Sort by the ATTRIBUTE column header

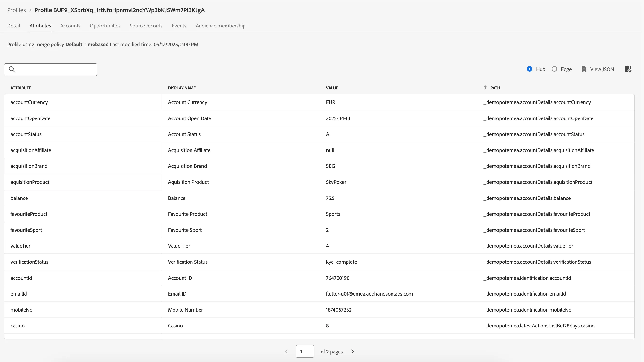point(21,88)
